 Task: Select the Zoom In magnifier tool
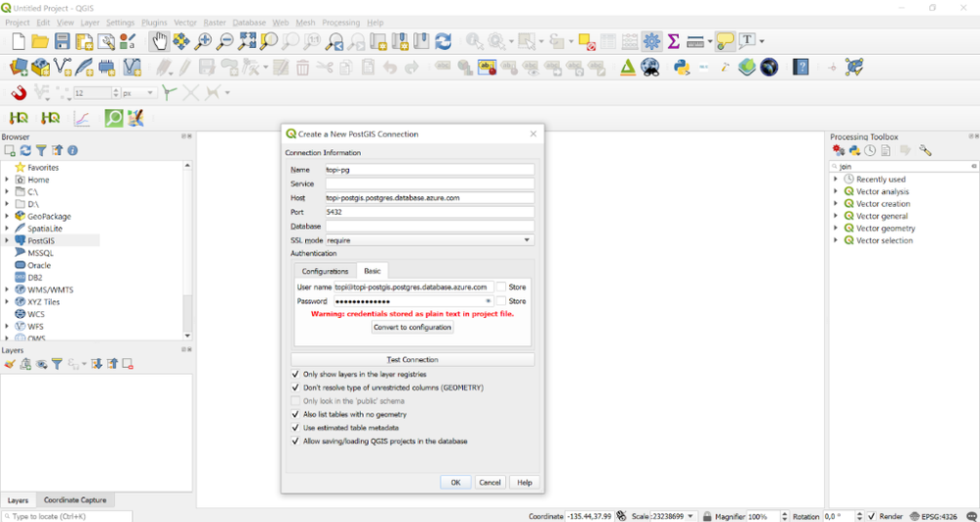pos(203,42)
